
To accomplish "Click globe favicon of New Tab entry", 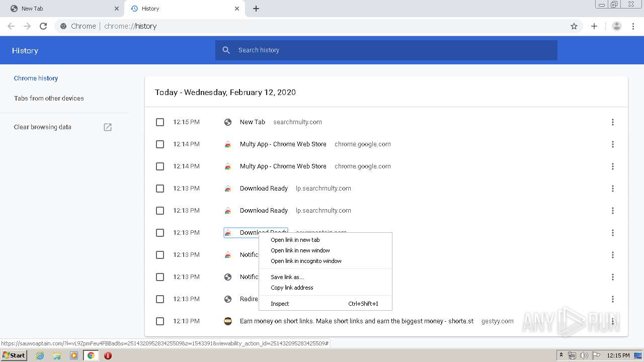I will pos(228,122).
